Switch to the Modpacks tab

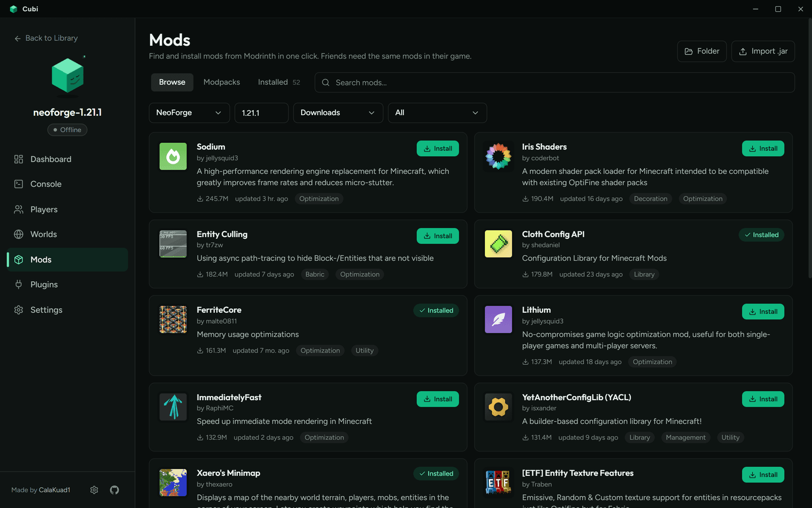pyautogui.click(x=222, y=82)
